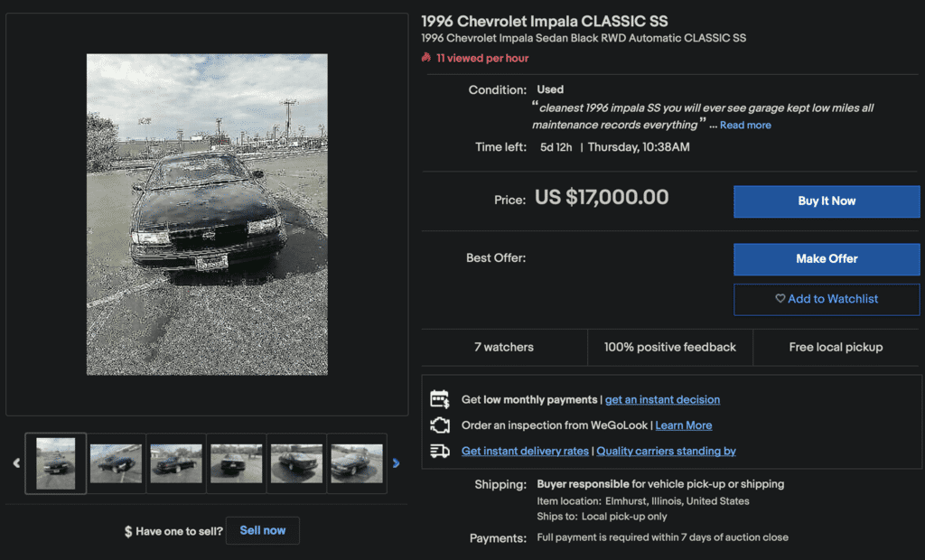This screenshot has height=560, width=925.
Task: Expand the seller description with Read more
Action: (x=745, y=126)
